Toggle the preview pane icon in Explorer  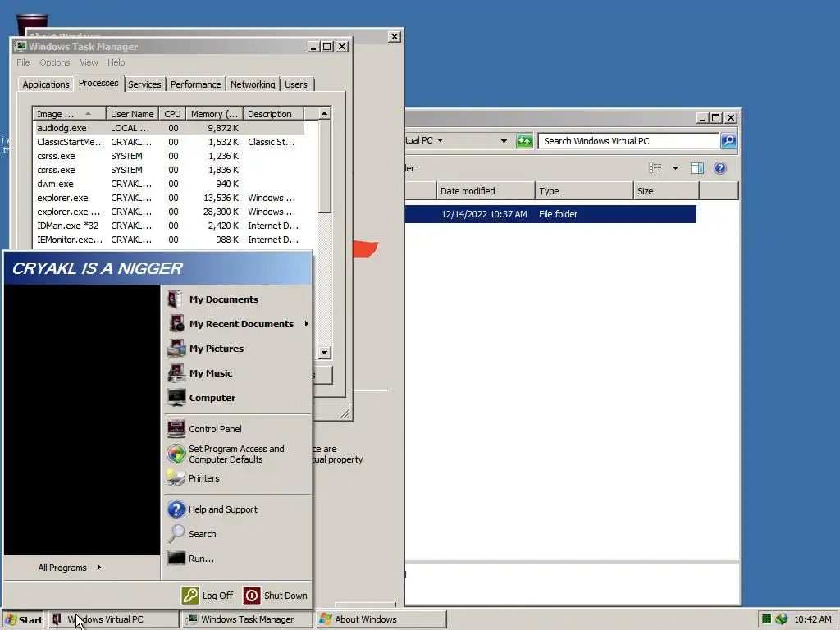[x=697, y=168]
